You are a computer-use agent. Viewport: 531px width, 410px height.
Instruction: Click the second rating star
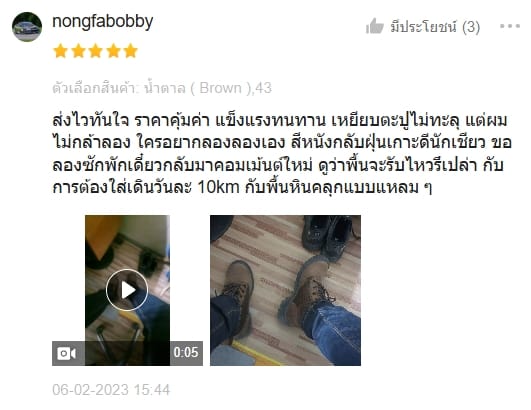click(x=78, y=51)
